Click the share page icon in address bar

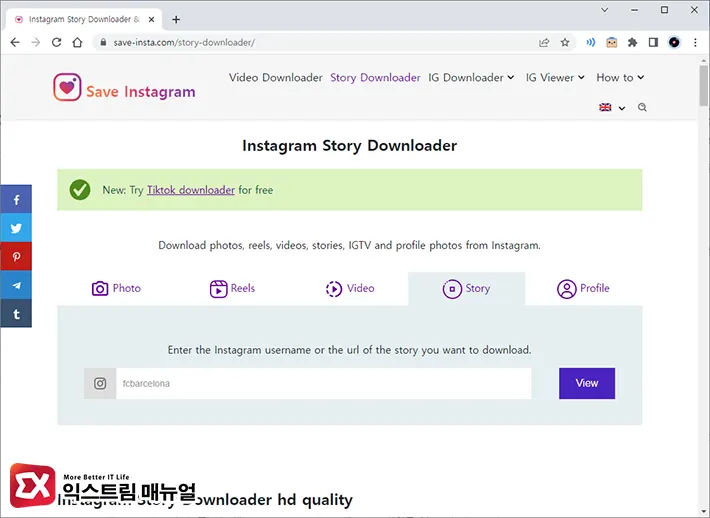pos(544,43)
